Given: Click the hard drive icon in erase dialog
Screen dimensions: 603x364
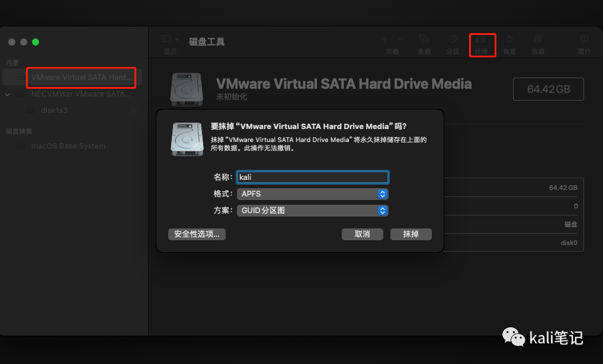Looking at the screenshot, I should pos(187,139).
